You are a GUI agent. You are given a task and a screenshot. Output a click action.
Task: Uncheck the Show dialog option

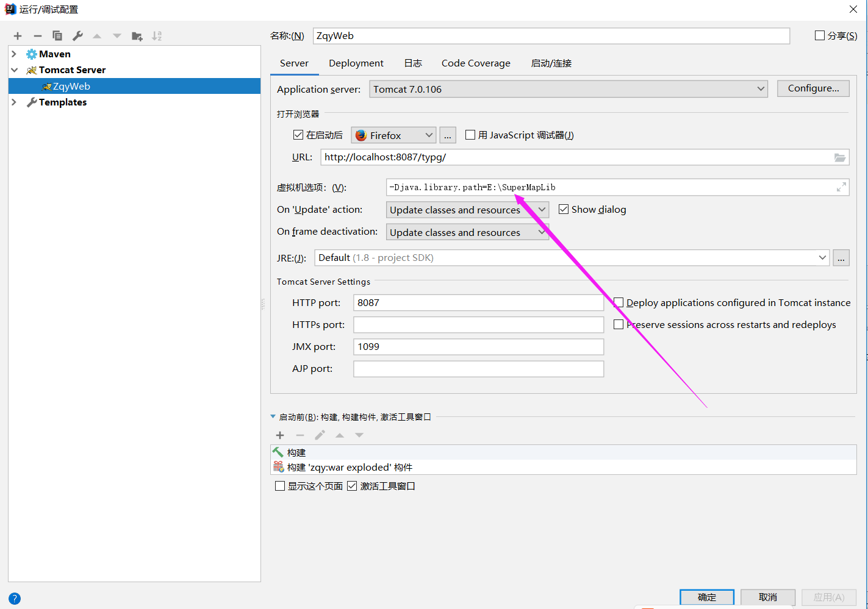[563, 209]
